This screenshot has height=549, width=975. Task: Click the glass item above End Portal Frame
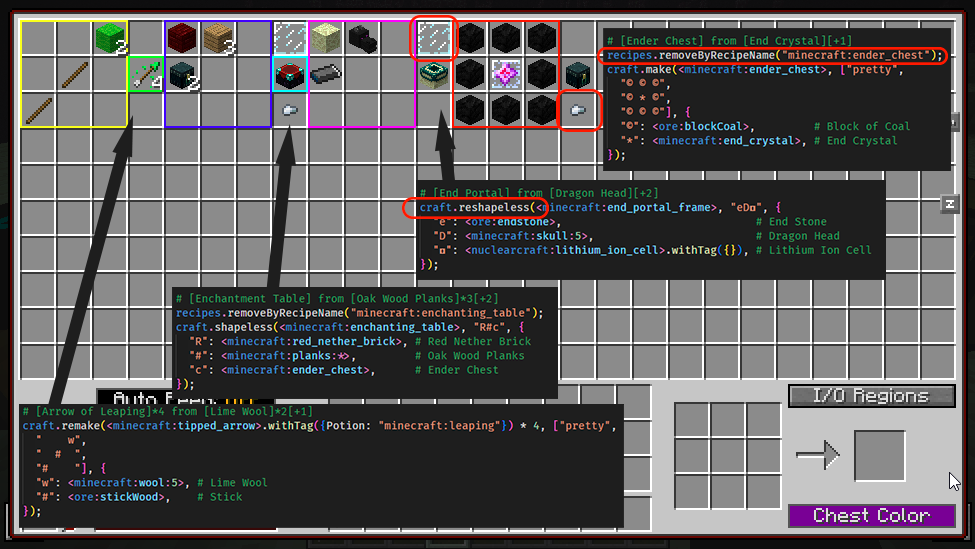click(x=434, y=39)
